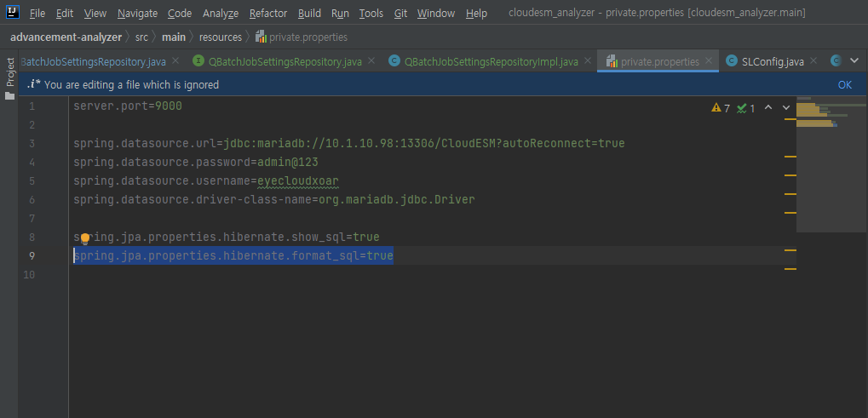Open the Git menu
This screenshot has height=418, width=868.
pyautogui.click(x=401, y=14)
